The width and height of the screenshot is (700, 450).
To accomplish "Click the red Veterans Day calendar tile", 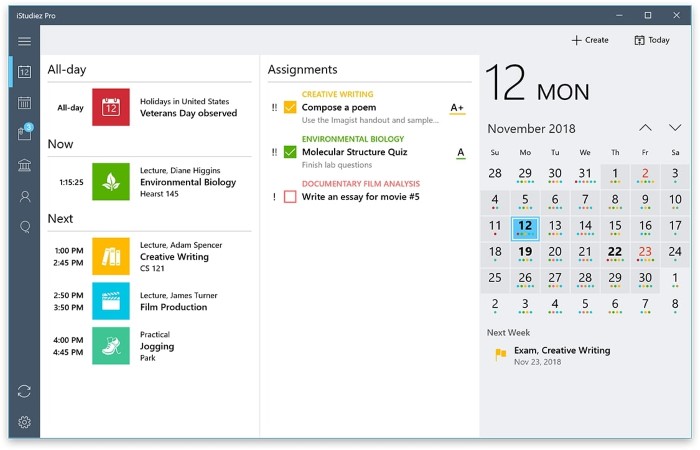I will pos(111,107).
